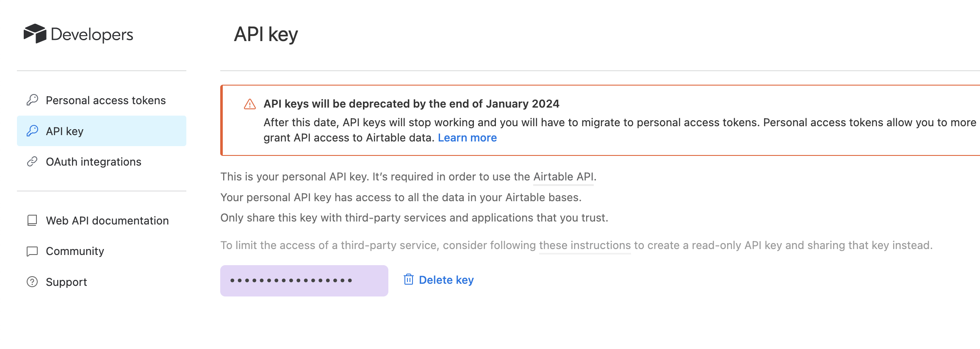This screenshot has height=349, width=980.
Task: Click link icon beside OAuth integrations
Action: 32,162
